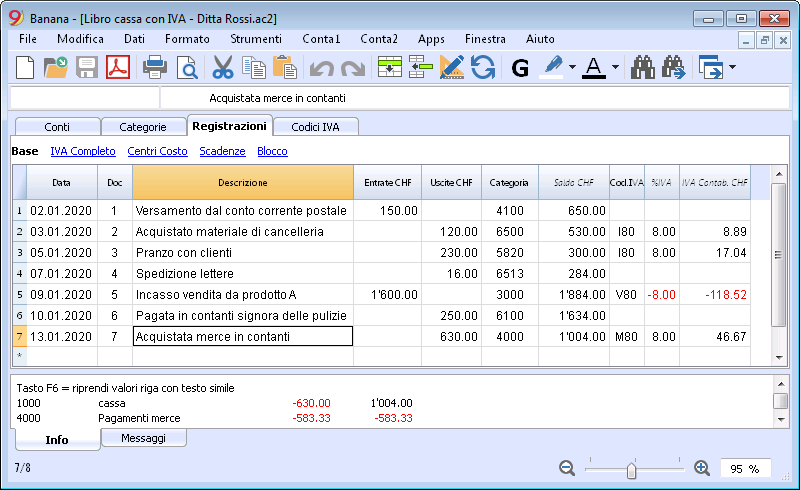The height and width of the screenshot is (490, 800).
Task: Open the text color dropdown arrow
Action: tap(615, 67)
